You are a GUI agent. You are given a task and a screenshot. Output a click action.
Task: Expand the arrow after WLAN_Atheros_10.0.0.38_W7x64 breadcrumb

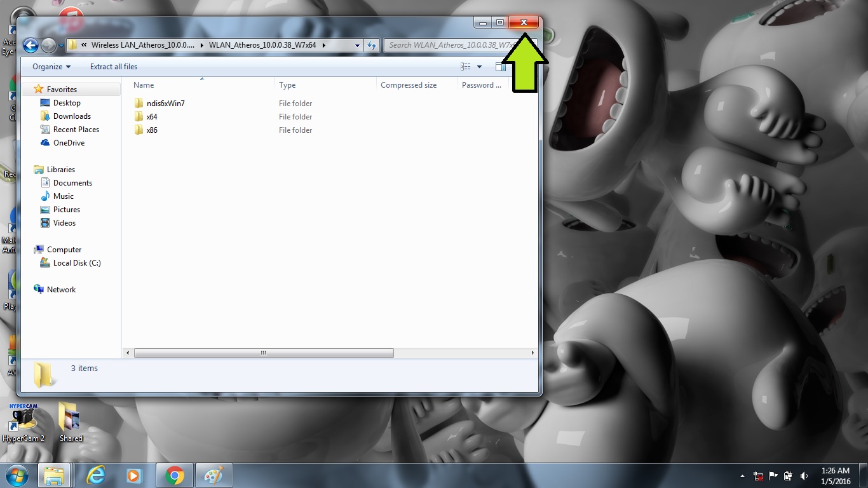click(324, 45)
